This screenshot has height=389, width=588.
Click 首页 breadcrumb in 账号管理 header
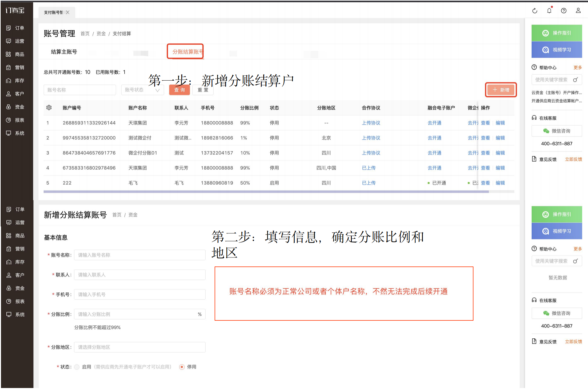tap(85, 34)
